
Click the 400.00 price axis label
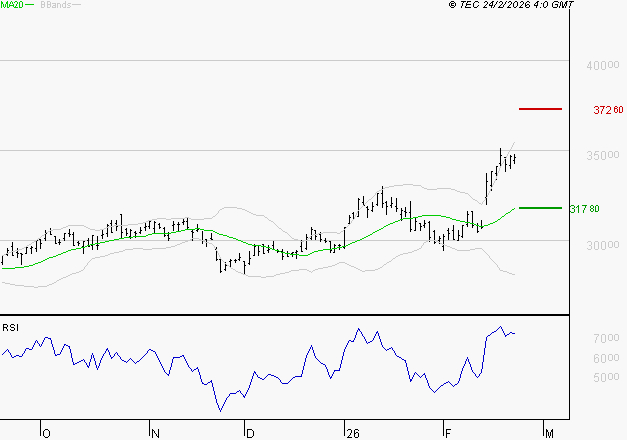click(x=603, y=65)
